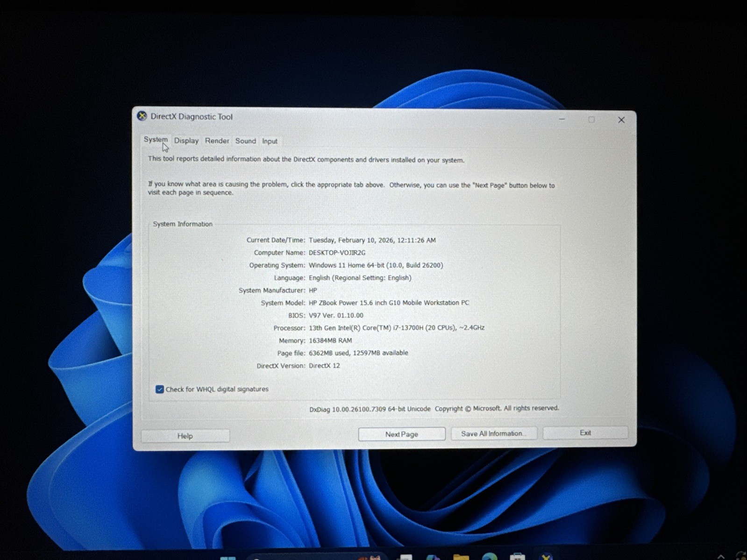The image size is (747, 560).
Task: Go to the Sound tab
Action: [x=245, y=141]
